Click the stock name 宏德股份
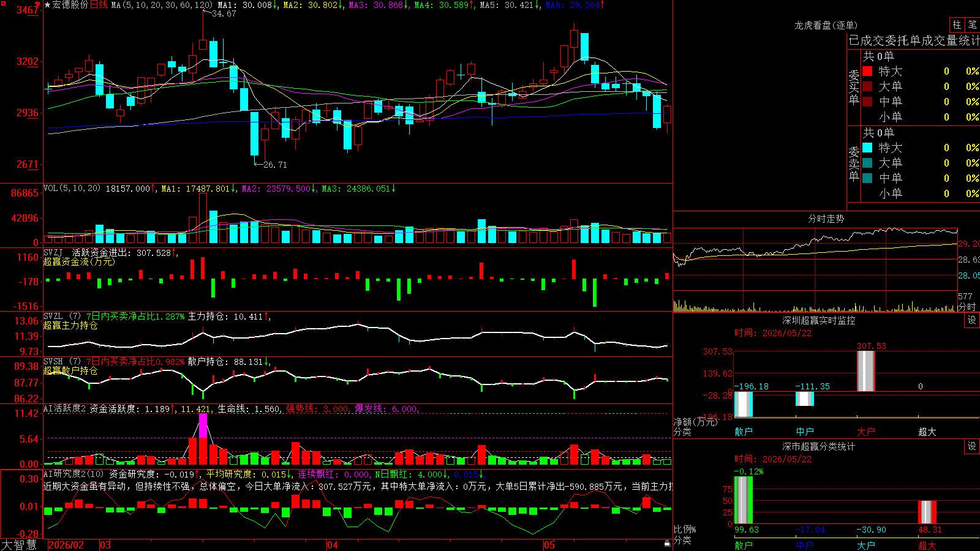The image size is (980, 551). click(70, 5)
